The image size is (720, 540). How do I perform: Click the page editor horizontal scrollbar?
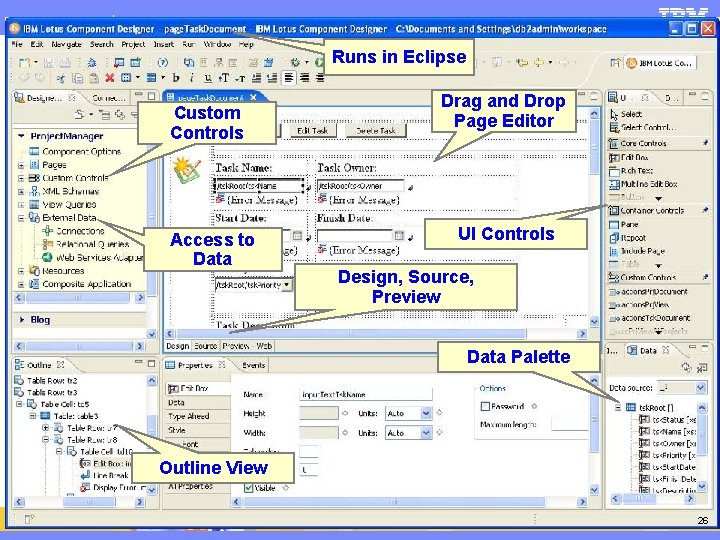point(351,334)
